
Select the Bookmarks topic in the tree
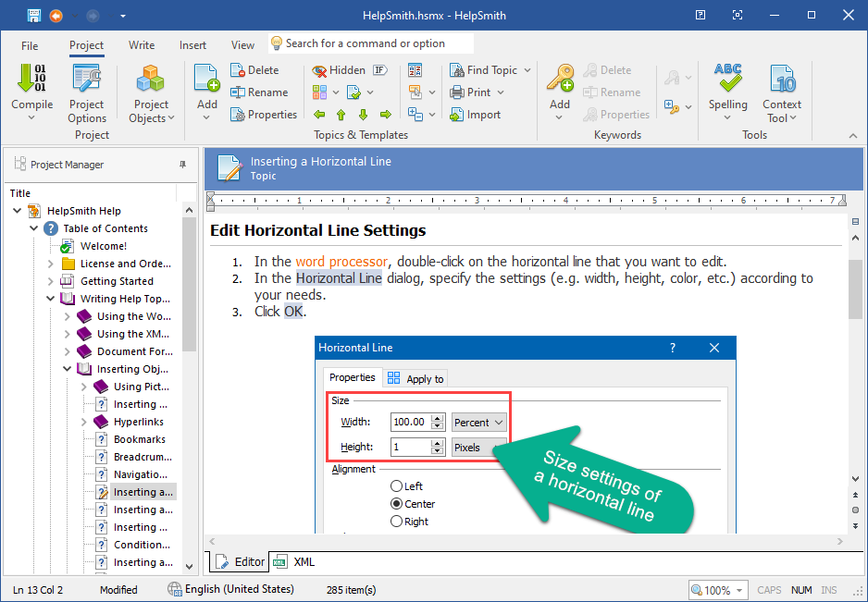tap(140, 439)
